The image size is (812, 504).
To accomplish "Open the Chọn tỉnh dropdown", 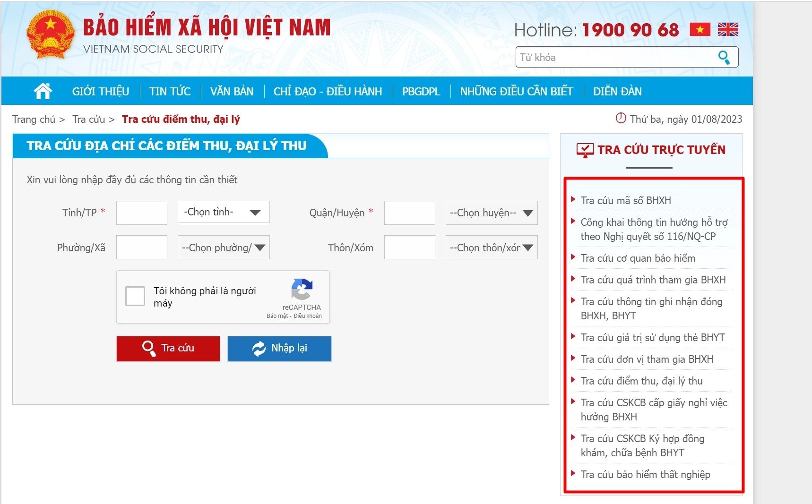I will 224,212.
